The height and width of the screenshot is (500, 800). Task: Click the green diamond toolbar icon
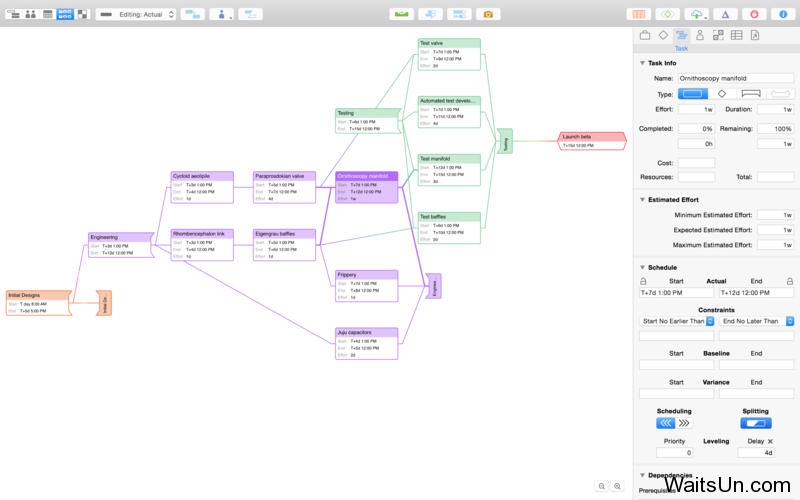tap(667, 14)
